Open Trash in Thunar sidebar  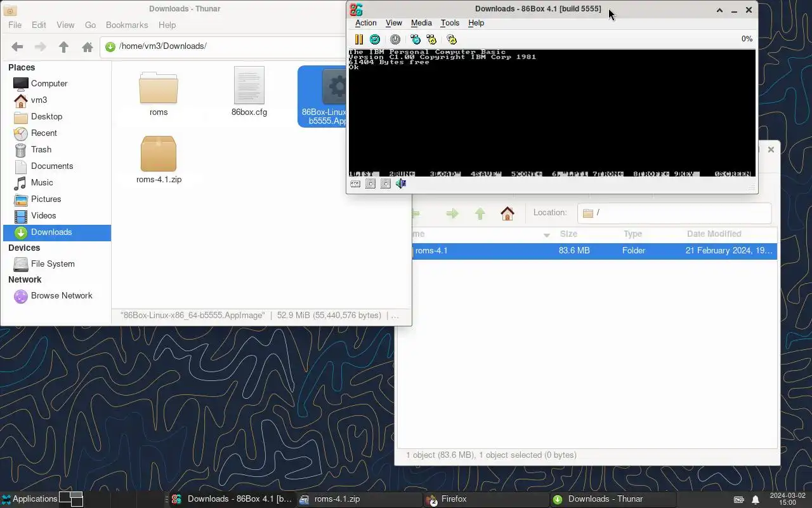click(57, 149)
